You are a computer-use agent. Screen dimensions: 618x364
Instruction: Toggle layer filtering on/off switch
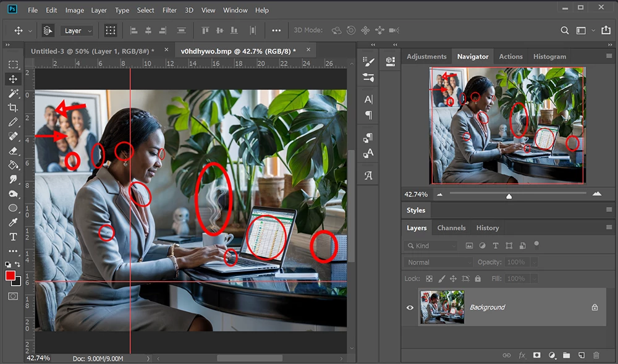tap(536, 245)
